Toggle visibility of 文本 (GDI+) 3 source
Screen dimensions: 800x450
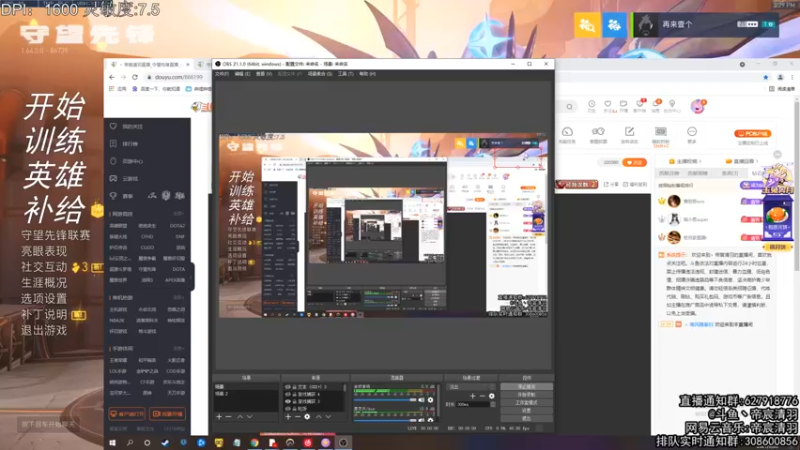pos(288,387)
